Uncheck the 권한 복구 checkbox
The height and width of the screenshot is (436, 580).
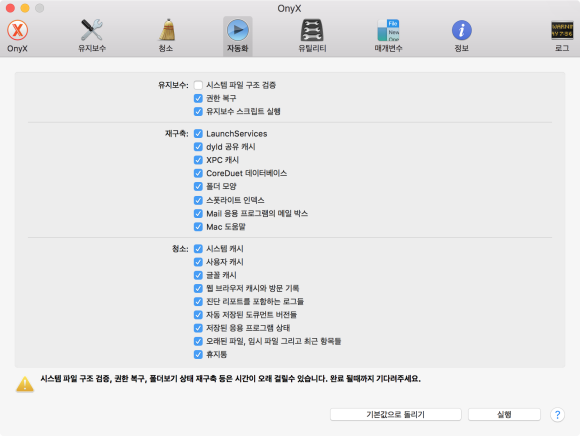(198, 98)
